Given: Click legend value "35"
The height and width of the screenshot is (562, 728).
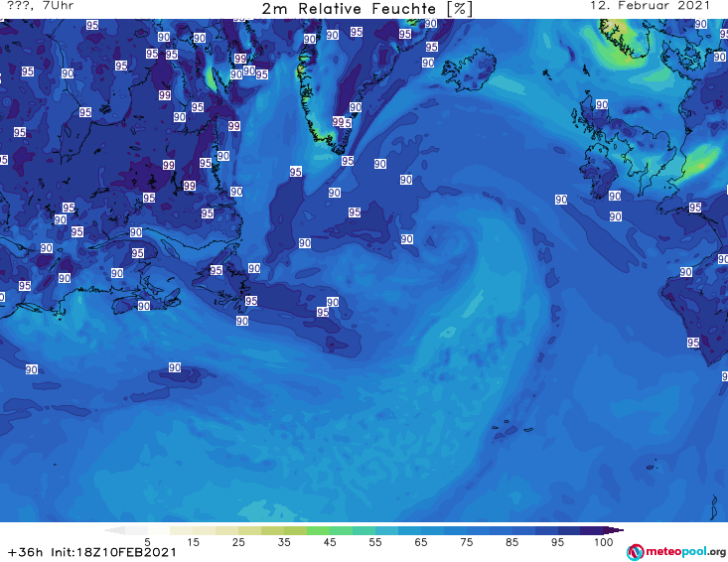Looking at the screenshot, I should 284,542.
